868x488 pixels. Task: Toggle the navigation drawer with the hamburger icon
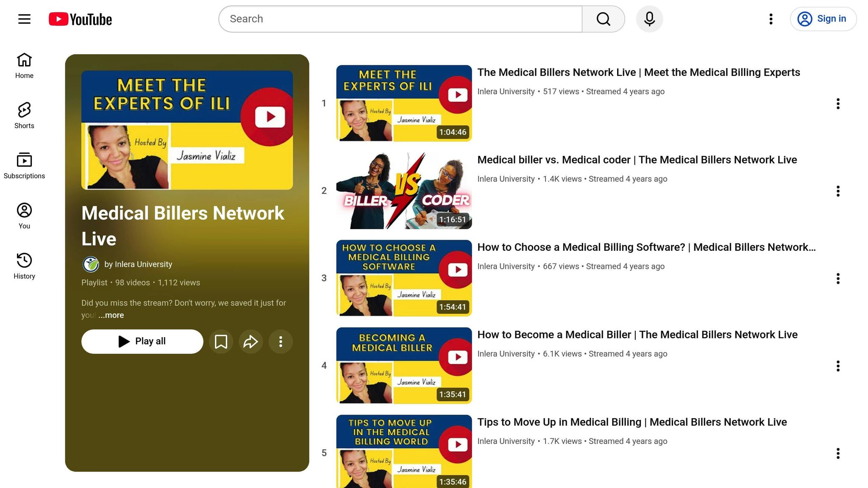click(24, 19)
